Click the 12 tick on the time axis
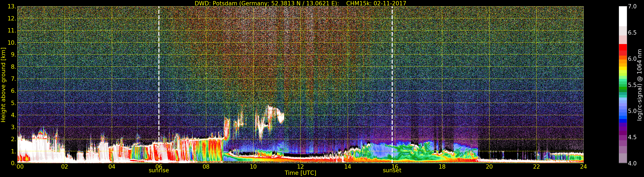 click(300, 166)
